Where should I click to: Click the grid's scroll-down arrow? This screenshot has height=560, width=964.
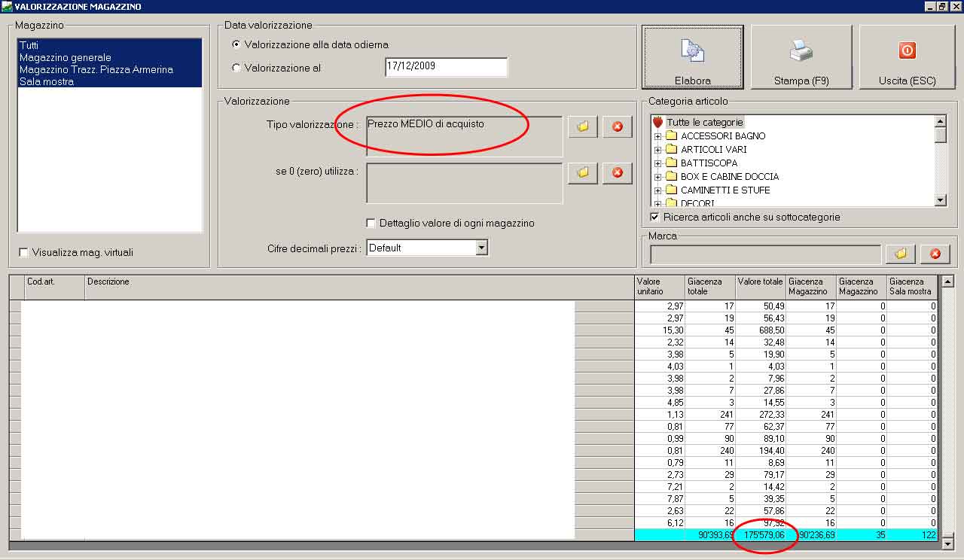tap(947, 543)
